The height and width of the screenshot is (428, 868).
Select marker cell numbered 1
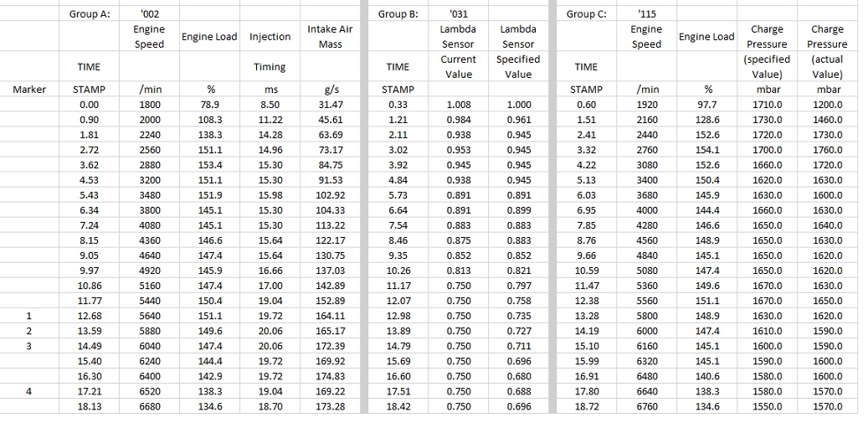click(x=29, y=315)
